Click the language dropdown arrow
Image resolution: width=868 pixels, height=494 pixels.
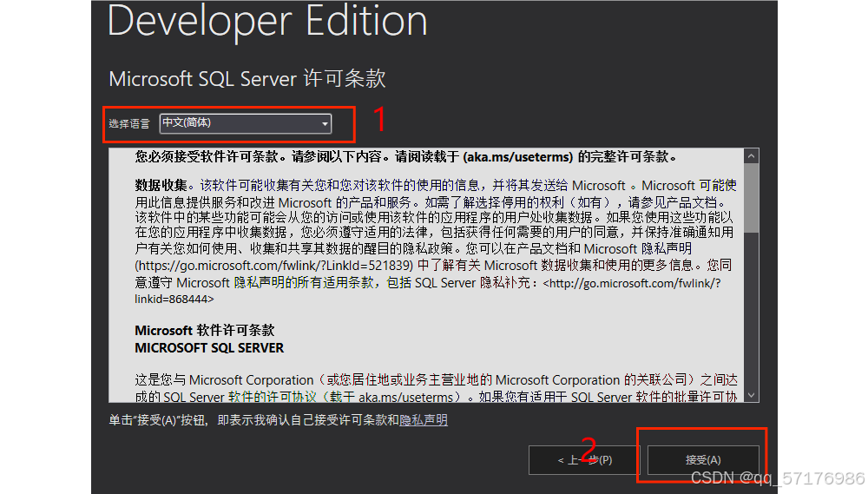[325, 123]
